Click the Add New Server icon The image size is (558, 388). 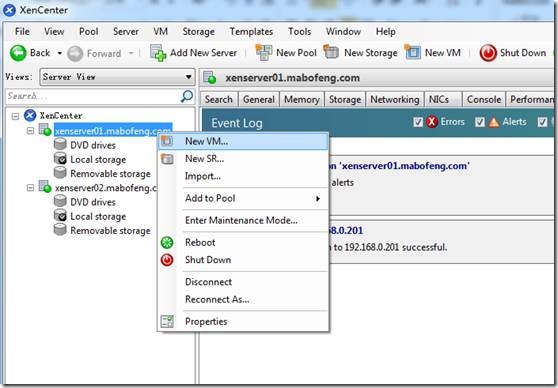coord(158,53)
